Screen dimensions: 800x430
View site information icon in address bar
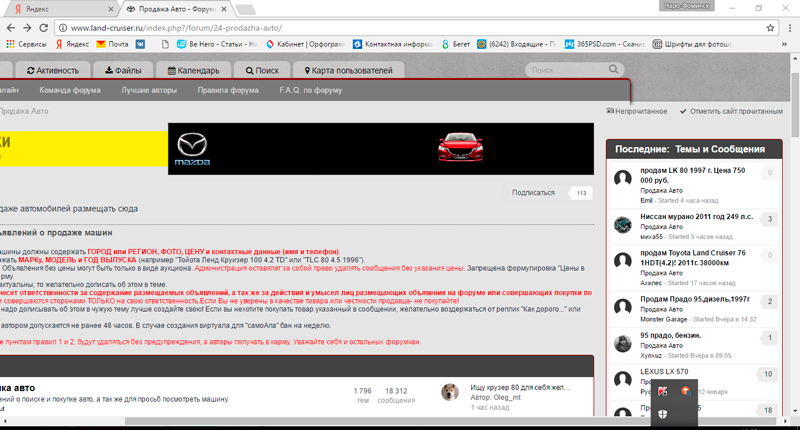coord(62,28)
